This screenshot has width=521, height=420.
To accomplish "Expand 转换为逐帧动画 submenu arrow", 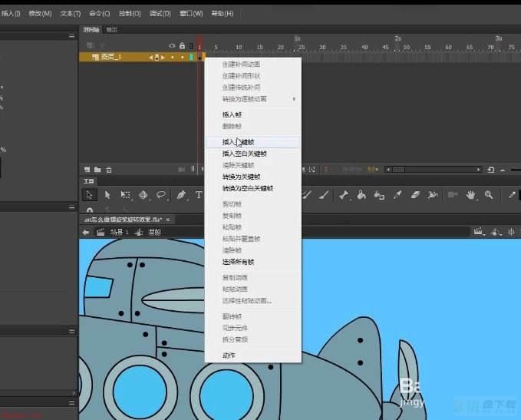I will tap(294, 99).
